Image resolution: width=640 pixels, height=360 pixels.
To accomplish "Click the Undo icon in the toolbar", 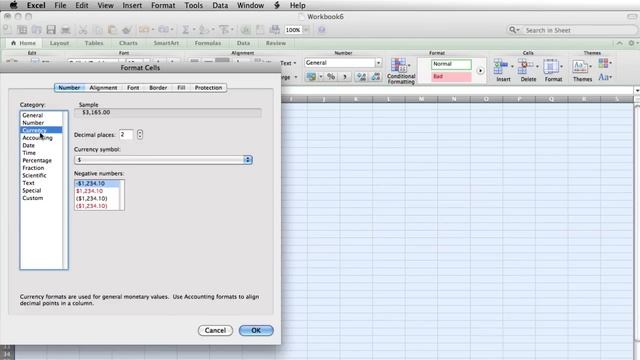I will coord(144,30).
